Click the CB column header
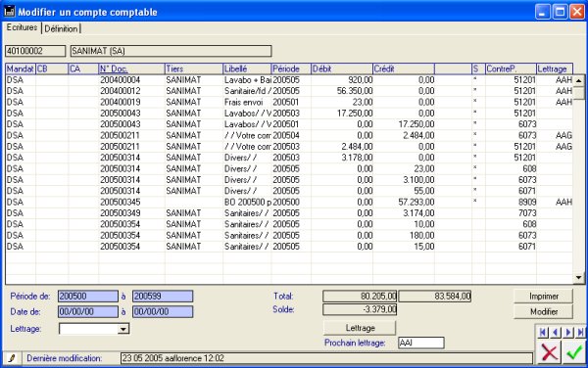 52,69
